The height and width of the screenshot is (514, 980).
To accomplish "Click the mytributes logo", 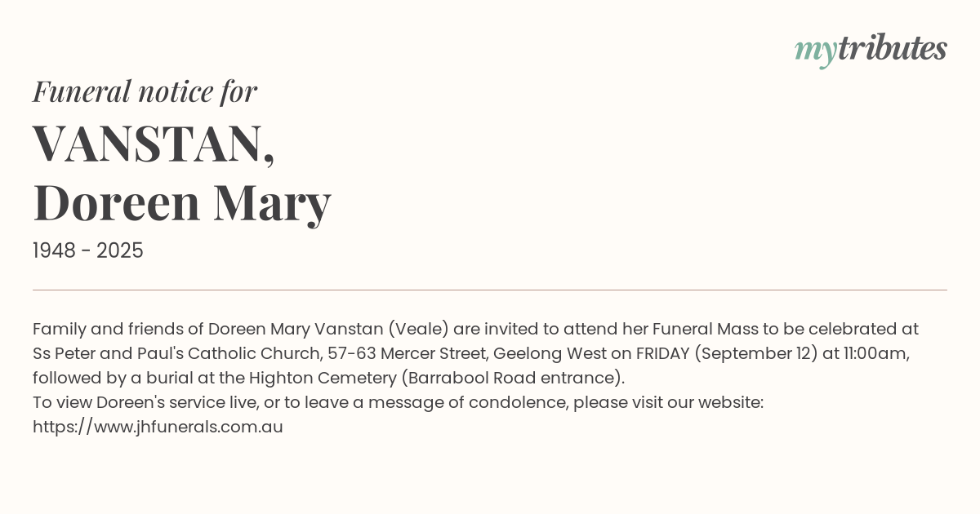I will click(x=871, y=49).
